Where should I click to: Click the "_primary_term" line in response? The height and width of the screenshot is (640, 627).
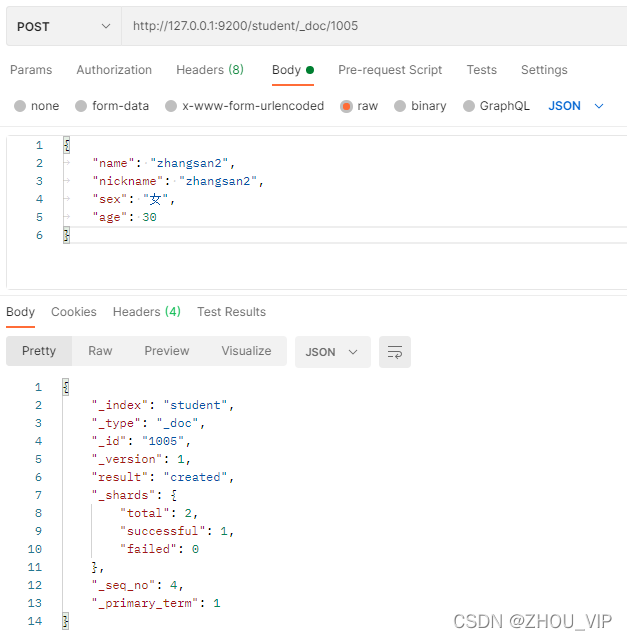[156, 603]
